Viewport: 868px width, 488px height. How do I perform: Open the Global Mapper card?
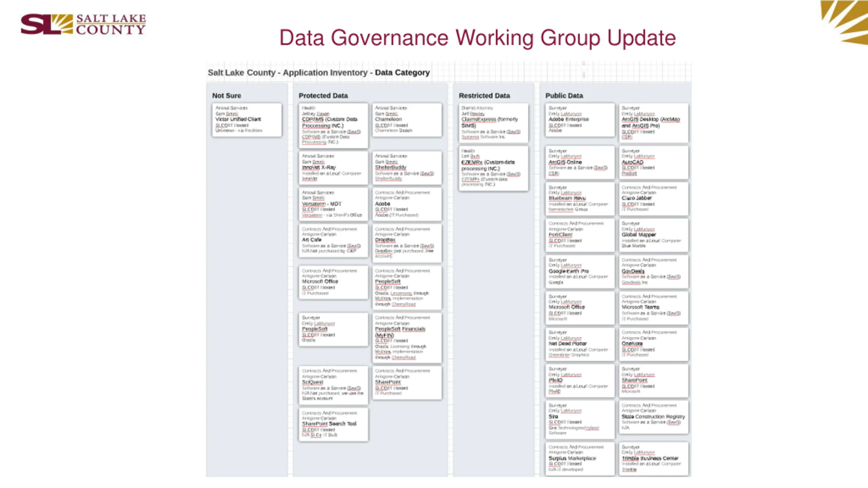click(x=654, y=236)
